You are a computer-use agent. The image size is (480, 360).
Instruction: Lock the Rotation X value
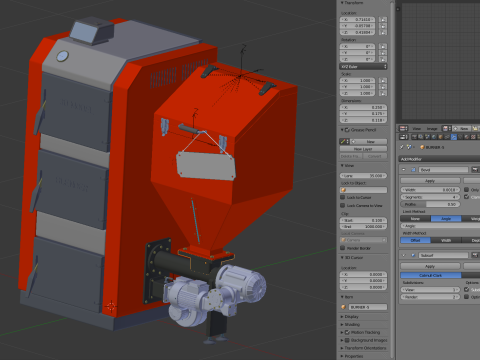coord(383,47)
